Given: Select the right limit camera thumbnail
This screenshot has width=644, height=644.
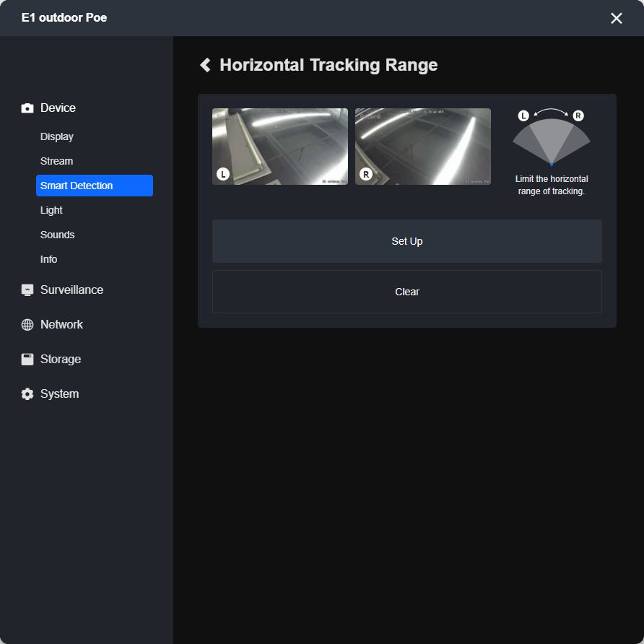Looking at the screenshot, I should point(422,147).
